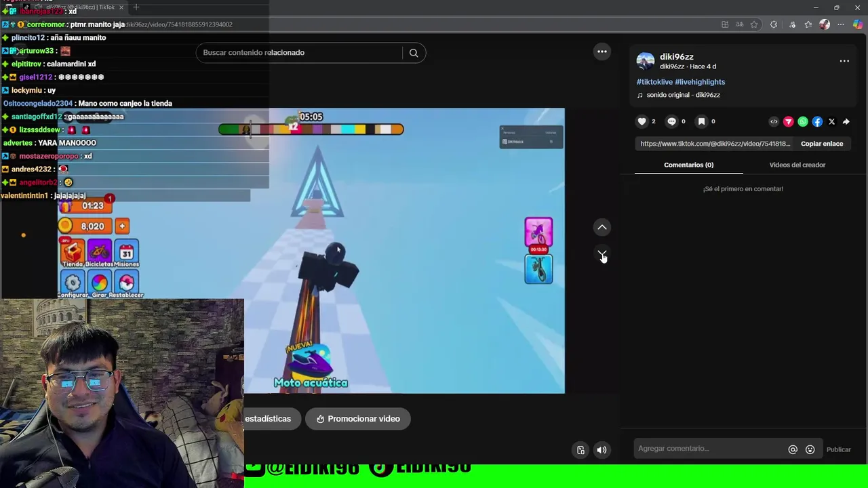The width and height of the screenshot is (868, 488).
Task: Click chat message from Ositocongelado2304
Action: click(87, 104)
